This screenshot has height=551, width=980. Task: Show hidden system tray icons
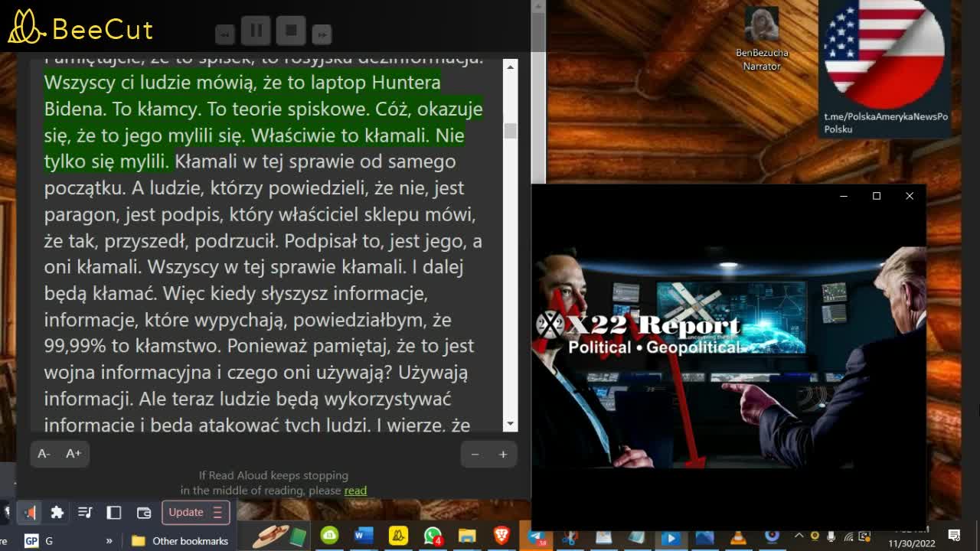coord(799,536)
